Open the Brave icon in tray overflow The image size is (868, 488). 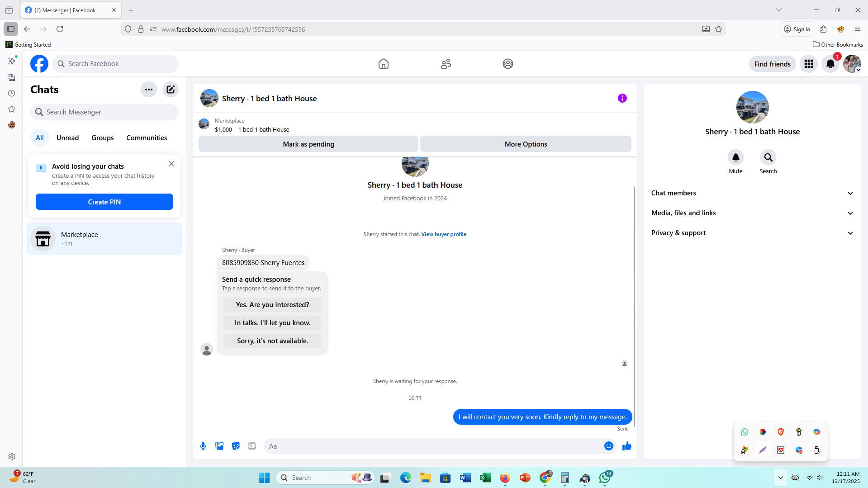point(781,432)
